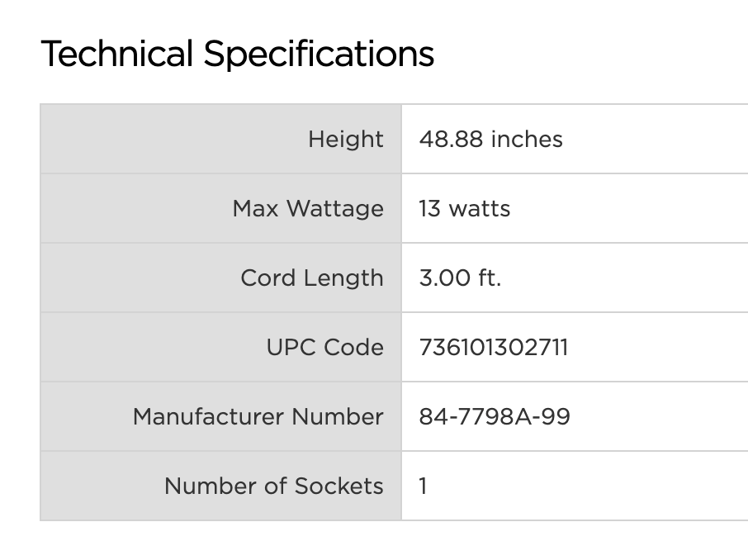Click the 3.00 cord length number
This screenshot has width=748, height=560.
click(x=444, y=278)
